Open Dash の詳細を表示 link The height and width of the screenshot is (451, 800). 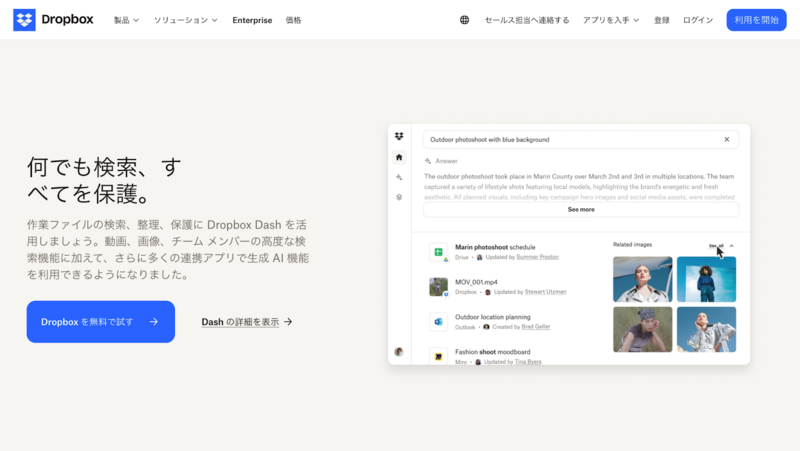[240, 322]
